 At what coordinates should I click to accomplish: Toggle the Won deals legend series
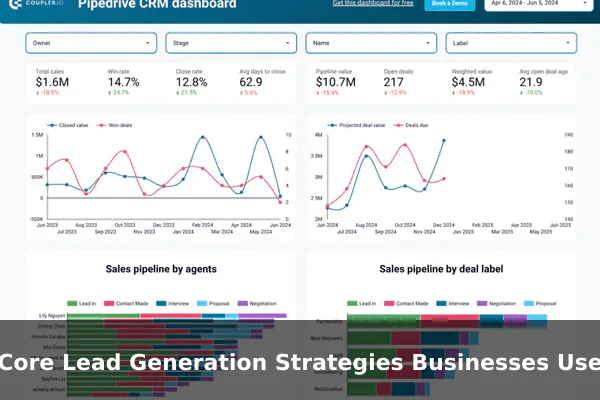coord(114,125)
